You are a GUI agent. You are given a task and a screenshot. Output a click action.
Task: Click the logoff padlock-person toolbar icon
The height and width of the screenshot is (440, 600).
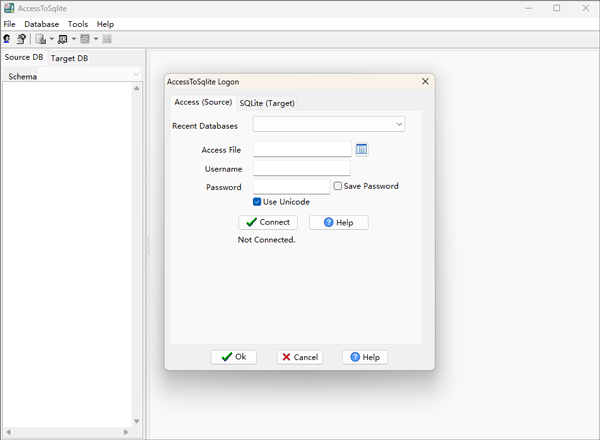point(21,39)
